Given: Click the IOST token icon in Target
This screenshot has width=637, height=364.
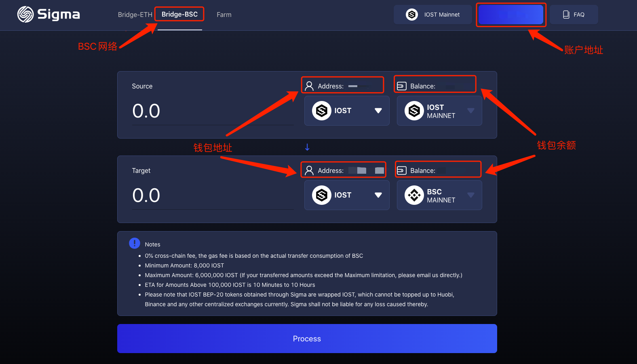Looking at the screenshot, I should [x=322, y=195].
